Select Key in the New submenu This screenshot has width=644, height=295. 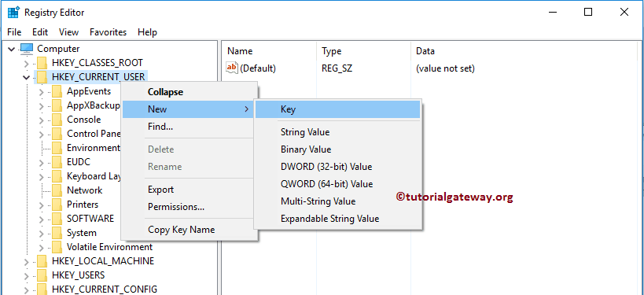(x=337, y=109)
